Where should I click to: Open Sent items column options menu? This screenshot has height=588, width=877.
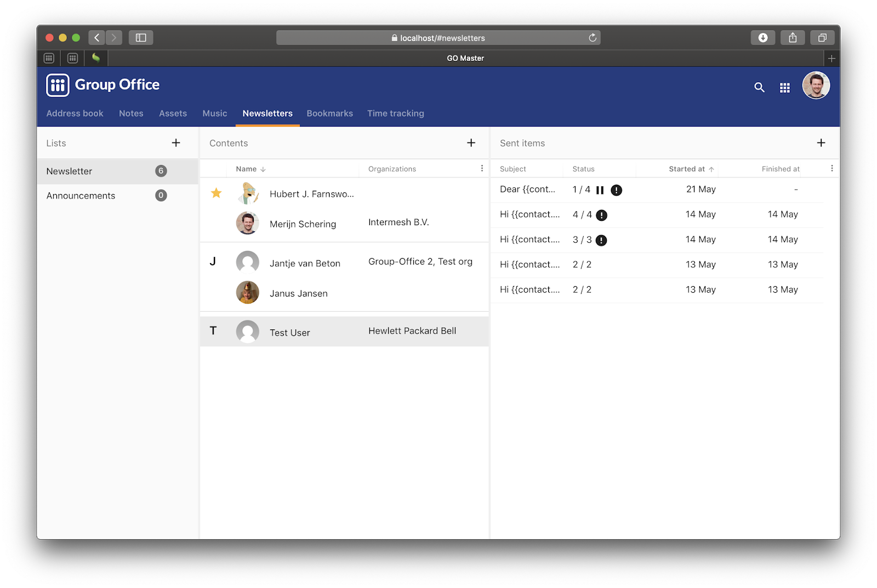tap(832, 169)
